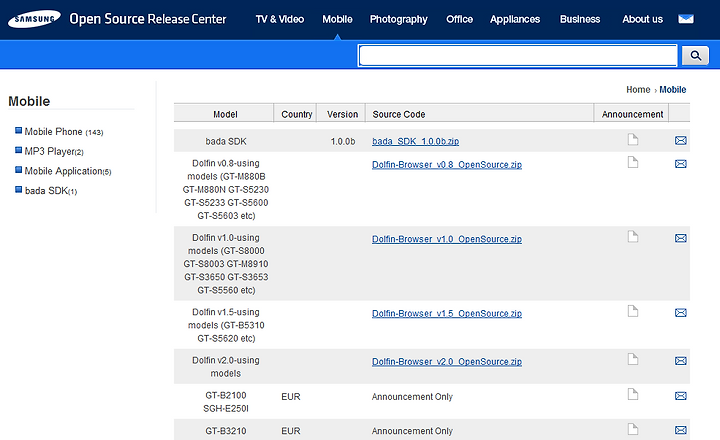
Task: Click mail icon in GT-B2100 row
Action: tap(681, 395)
